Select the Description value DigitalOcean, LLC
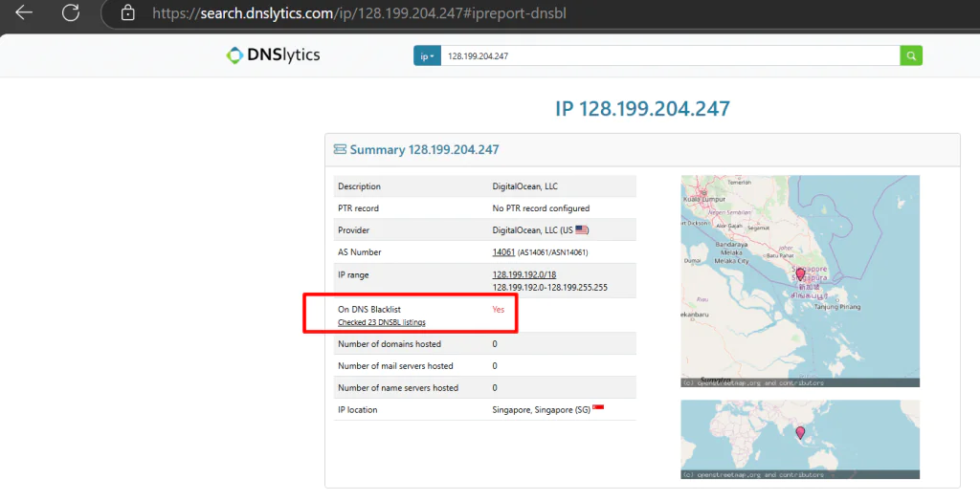Screen dimensions: 980x501 (525, 186)
